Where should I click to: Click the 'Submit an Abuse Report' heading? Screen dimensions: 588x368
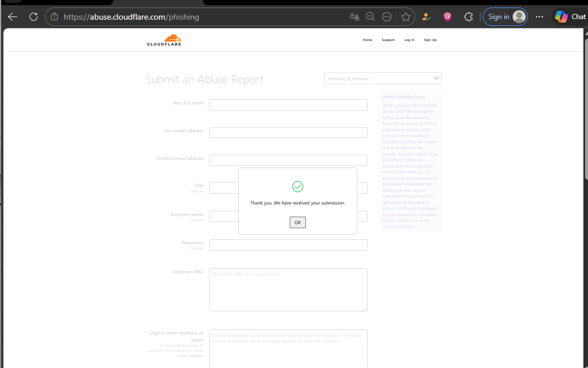pos(205,80)
